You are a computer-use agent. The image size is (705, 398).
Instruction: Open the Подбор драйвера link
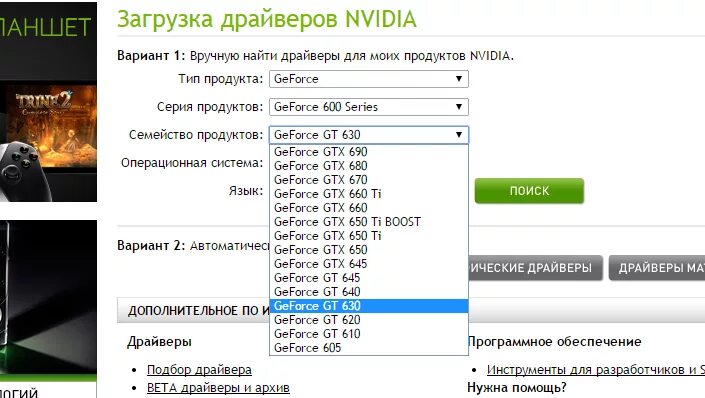(x=199, y=370)
